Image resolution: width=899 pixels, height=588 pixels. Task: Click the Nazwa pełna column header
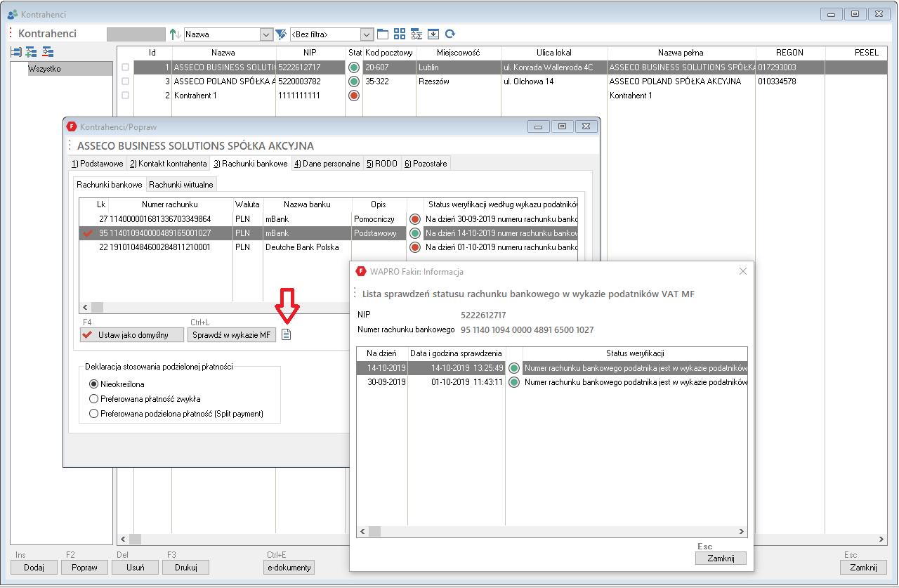[681, 53]
